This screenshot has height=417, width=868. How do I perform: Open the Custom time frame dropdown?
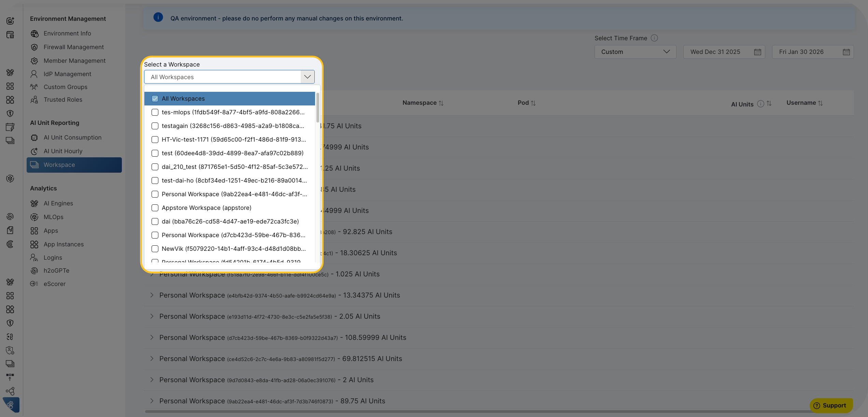635,52
